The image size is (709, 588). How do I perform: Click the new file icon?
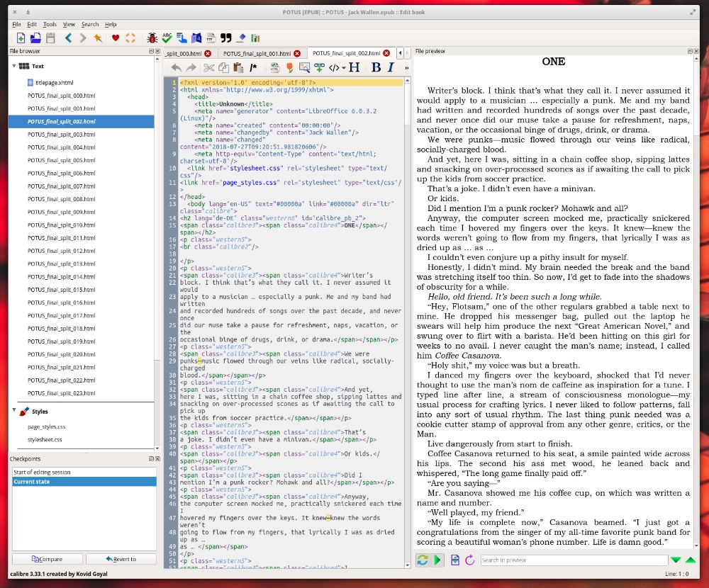click(x=20, y=38)
